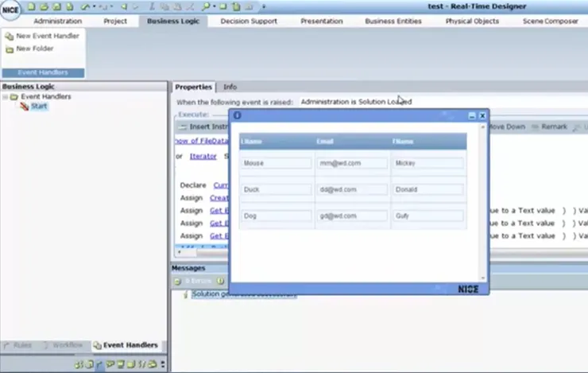This screenshot has width=588, height=373.
Task: Click the first icon in bottom navigation strip
Action: [79, 364]
